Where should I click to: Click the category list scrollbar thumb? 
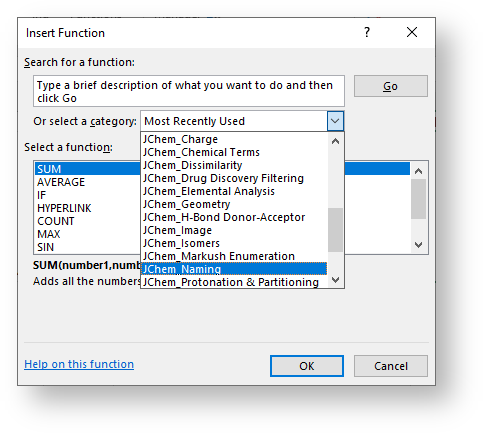pos(335,230)
